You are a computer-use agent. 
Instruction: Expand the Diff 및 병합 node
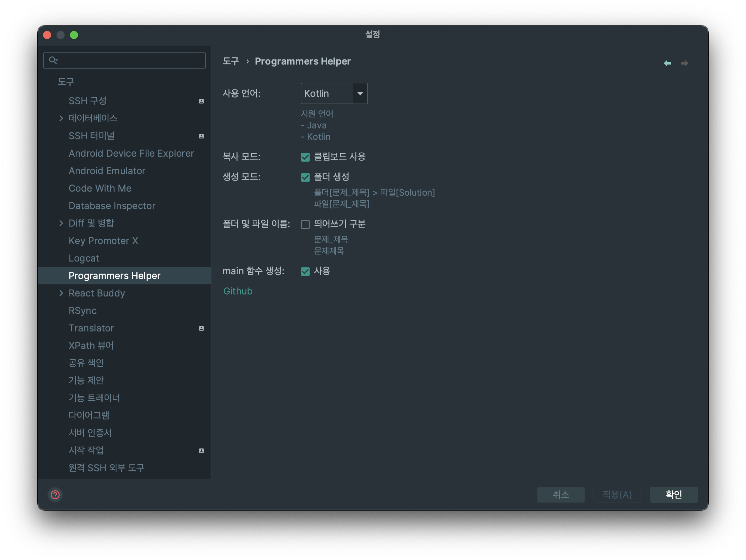point(61,223)
